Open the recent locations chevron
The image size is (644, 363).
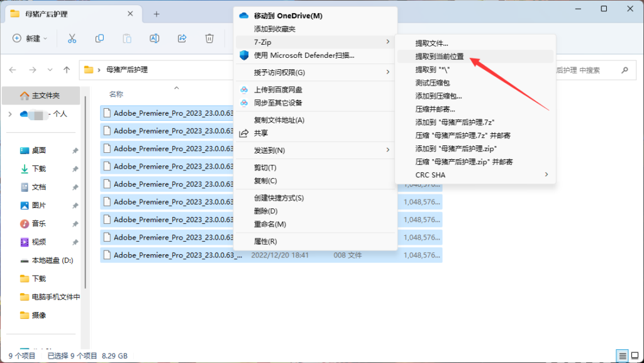pyautogui.click(x=50, y=70)
